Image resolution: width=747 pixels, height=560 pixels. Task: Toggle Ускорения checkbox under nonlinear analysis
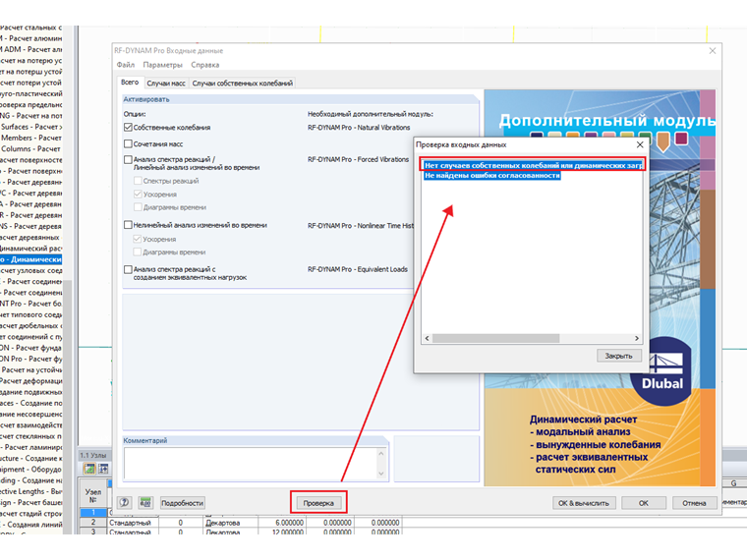click(x=138, y=239)
